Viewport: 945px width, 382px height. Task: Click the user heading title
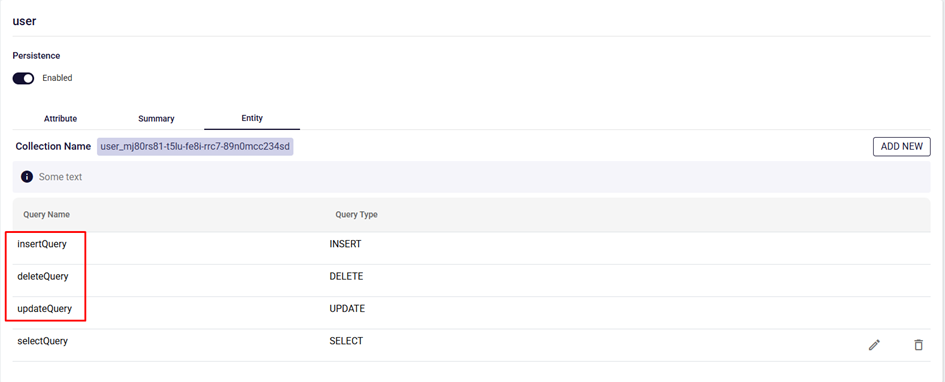click(24, 22)
